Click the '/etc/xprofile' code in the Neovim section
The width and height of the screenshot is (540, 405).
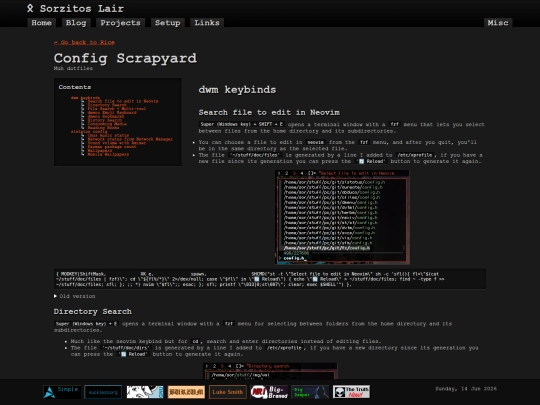[x=415, y=155]
